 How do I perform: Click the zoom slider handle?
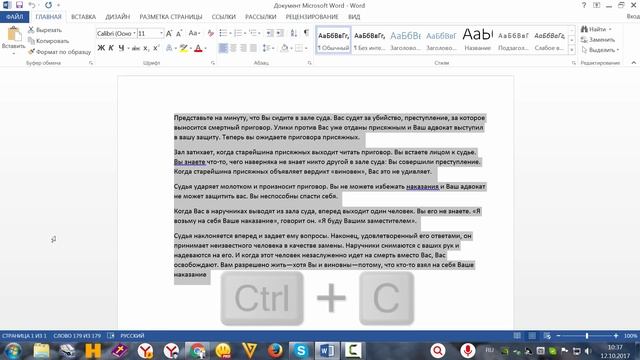(587, 336)
